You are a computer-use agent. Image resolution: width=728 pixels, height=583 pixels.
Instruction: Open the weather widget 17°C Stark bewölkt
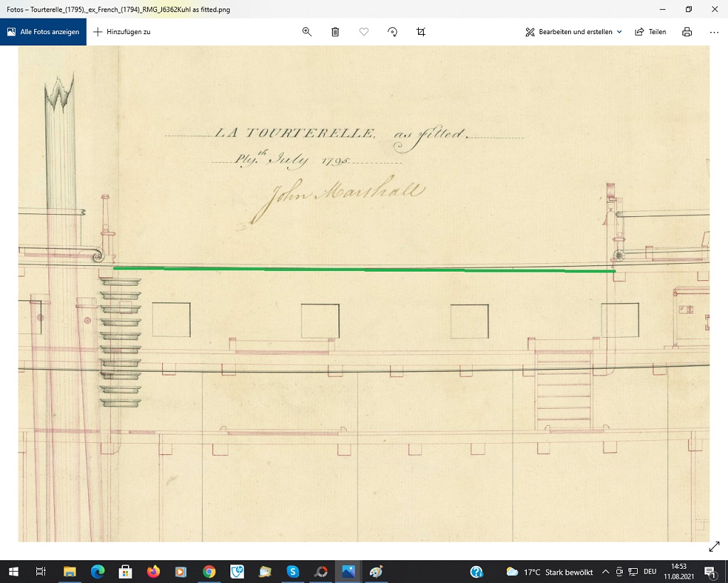pos(550,572)
